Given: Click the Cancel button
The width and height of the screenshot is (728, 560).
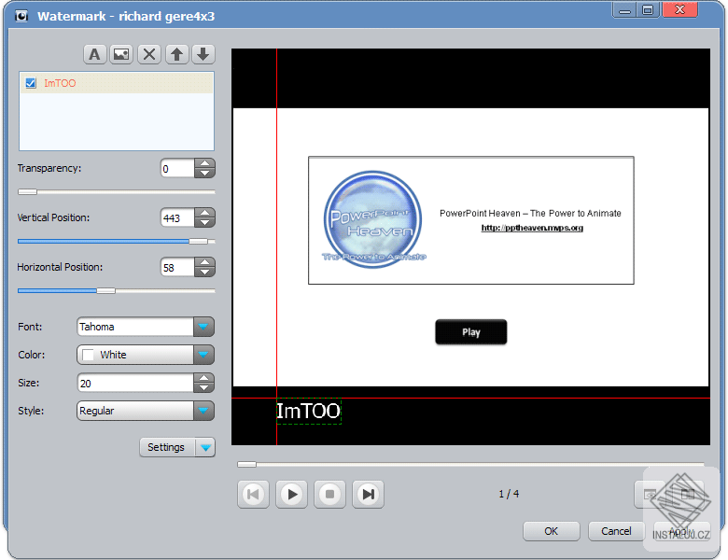Looking at the screenshot, I should pyautogui.click(x=616, y=531).
